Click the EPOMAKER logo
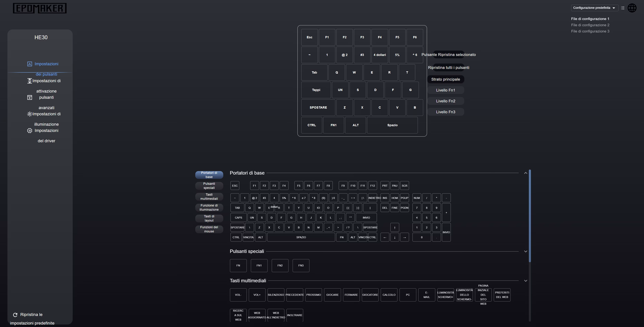The image size is (644, 327). coord(40,8)
